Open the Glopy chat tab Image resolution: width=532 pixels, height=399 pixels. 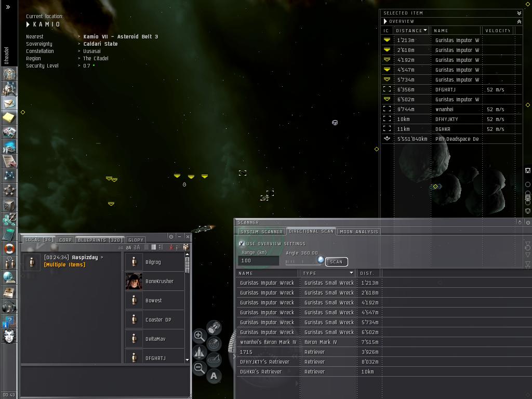coord(136,240)
